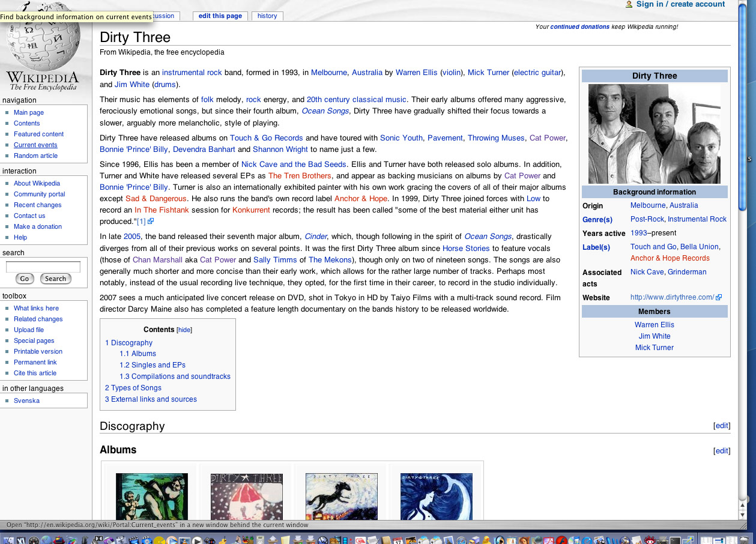
Task: Open Featured content link
Action: pyautogui.click(x=38, y=134)
